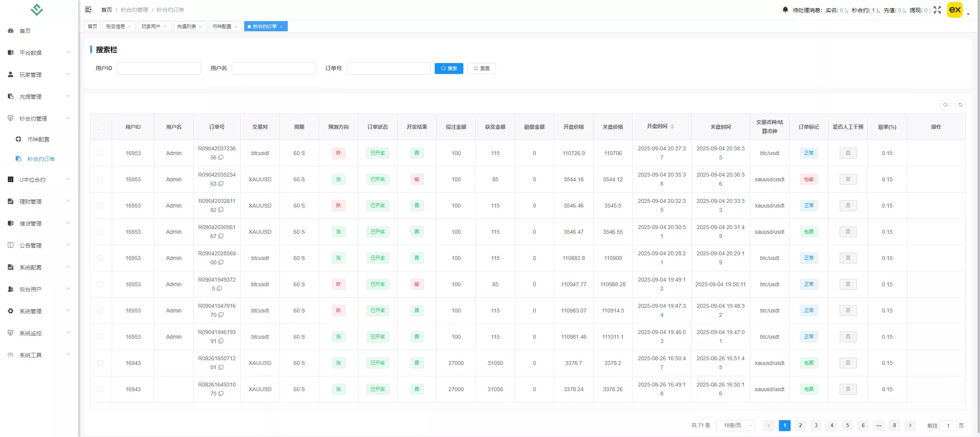The height and width of the screenshot is (437, 980).
Task: Open 币种配置 sidebar submenu item
Action: (39, 139)
